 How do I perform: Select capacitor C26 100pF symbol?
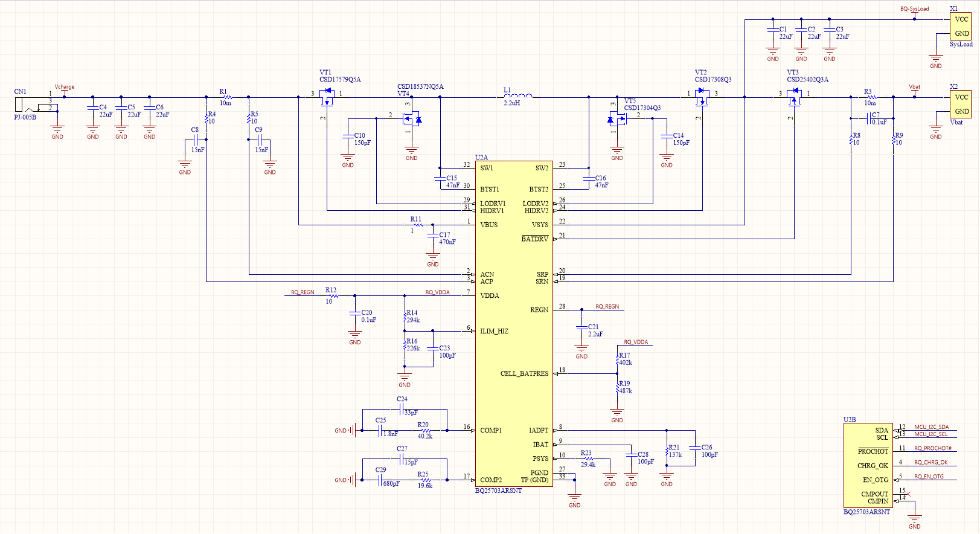pyautogui.click(x=695, y=448)
